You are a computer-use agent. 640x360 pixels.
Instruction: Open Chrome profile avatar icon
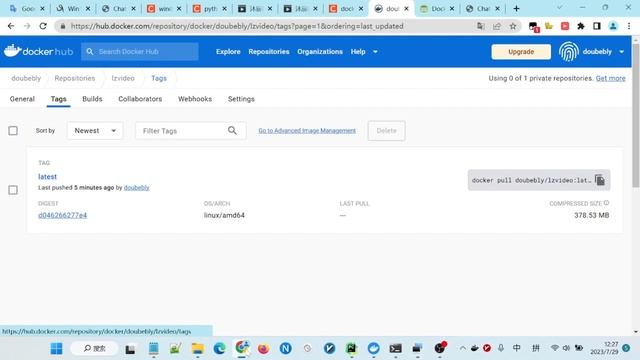click(613, 26)
